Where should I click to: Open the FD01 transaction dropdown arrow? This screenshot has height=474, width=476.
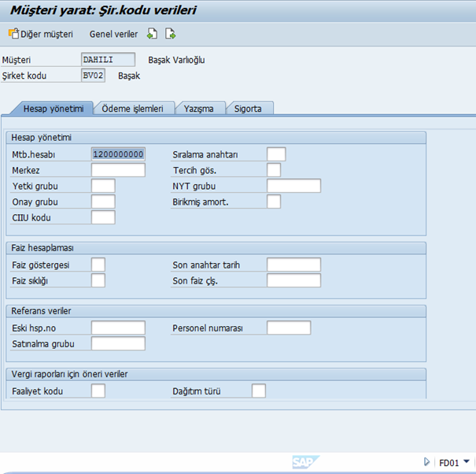pos(467,462)
